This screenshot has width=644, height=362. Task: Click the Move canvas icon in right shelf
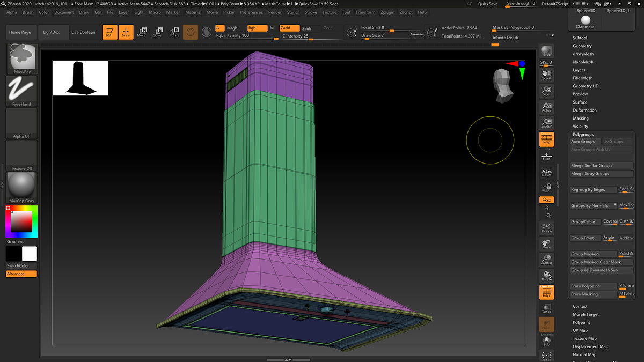point(546,244)
